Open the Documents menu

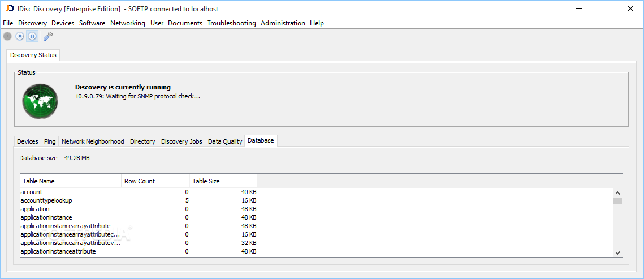click(185, 23)
